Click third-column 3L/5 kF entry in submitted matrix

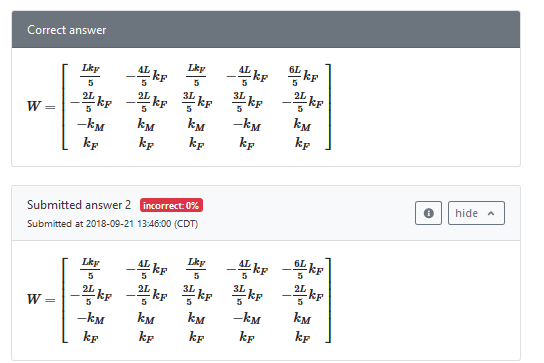point(197,295)
